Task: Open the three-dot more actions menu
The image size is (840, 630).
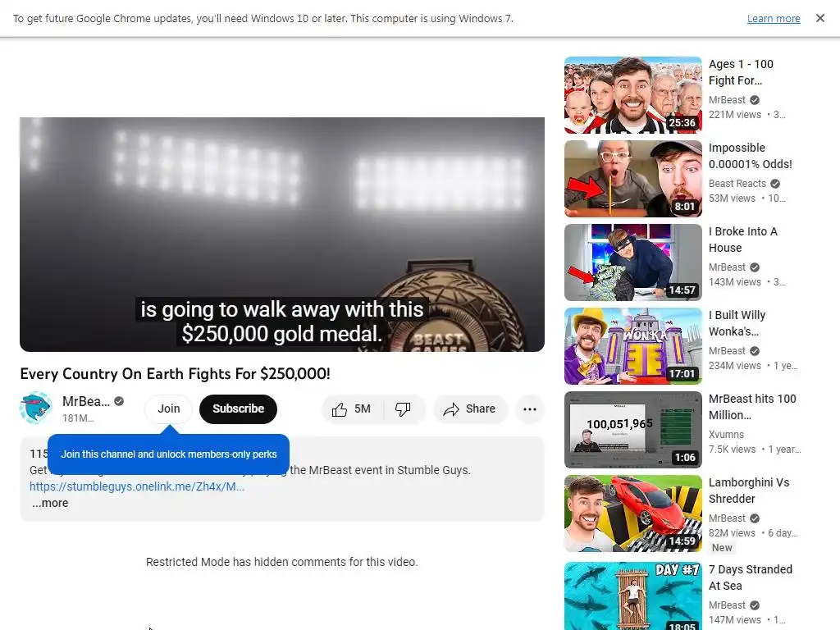Action: tap(530, 409)
